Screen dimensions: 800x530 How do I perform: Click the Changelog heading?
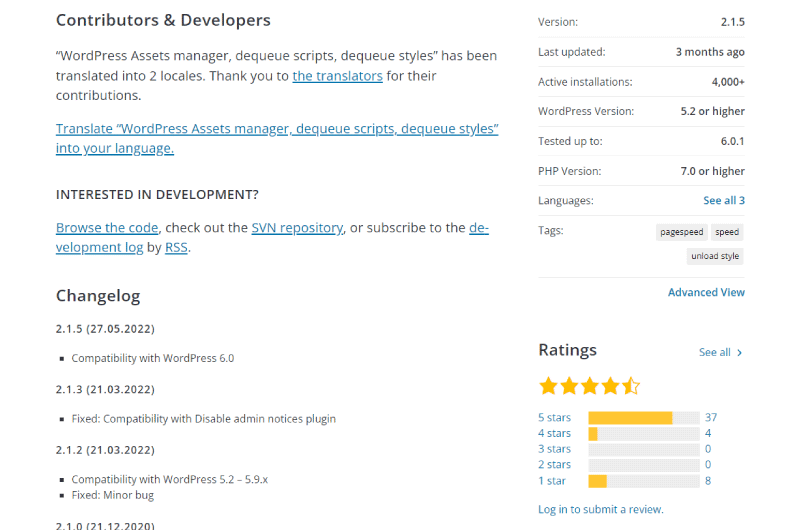[x=98, y=296]
